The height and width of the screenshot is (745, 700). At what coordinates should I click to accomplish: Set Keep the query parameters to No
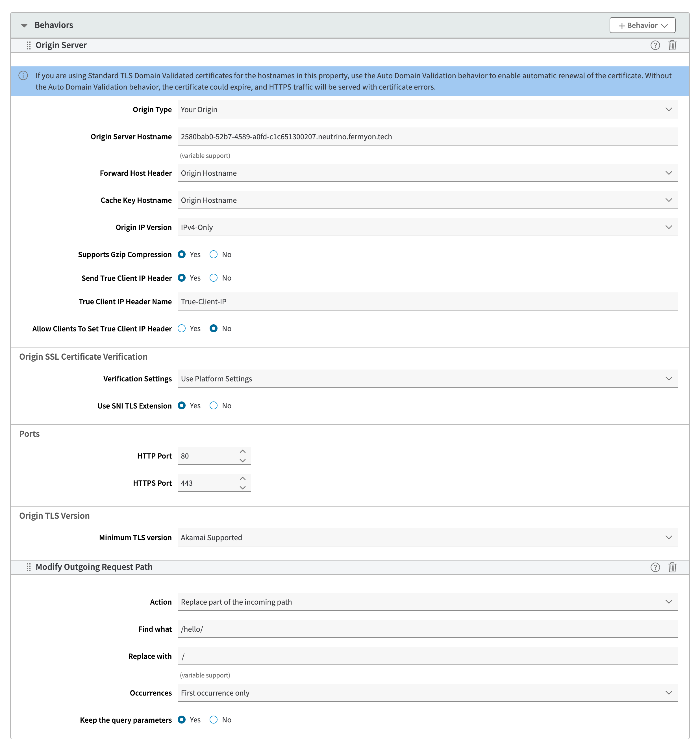click(x=214, y=720)
